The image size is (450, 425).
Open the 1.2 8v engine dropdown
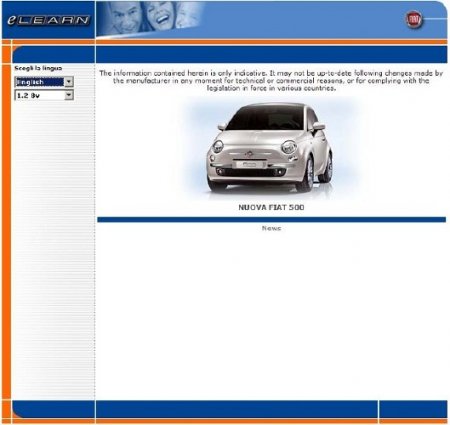click(x=44, y=95)
